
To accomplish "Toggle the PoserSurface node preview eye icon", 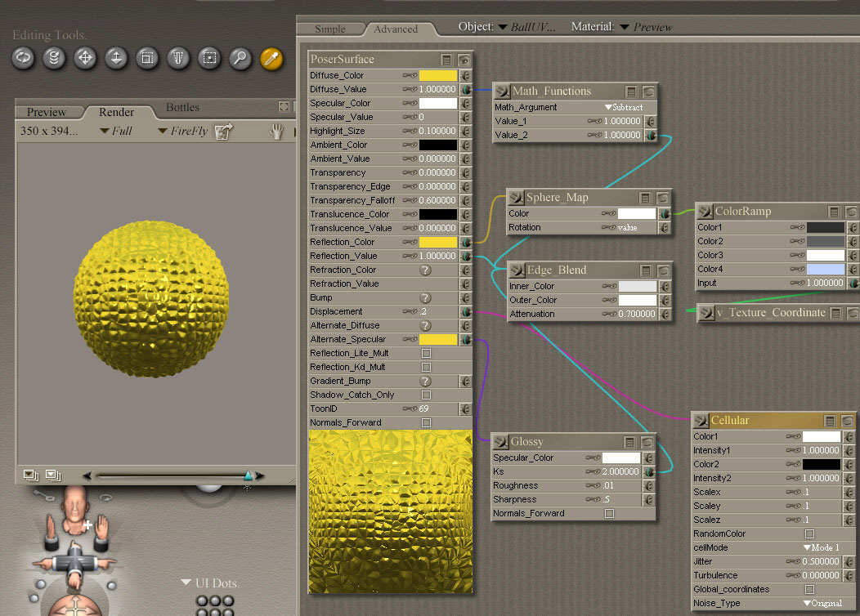I will 464,60.
